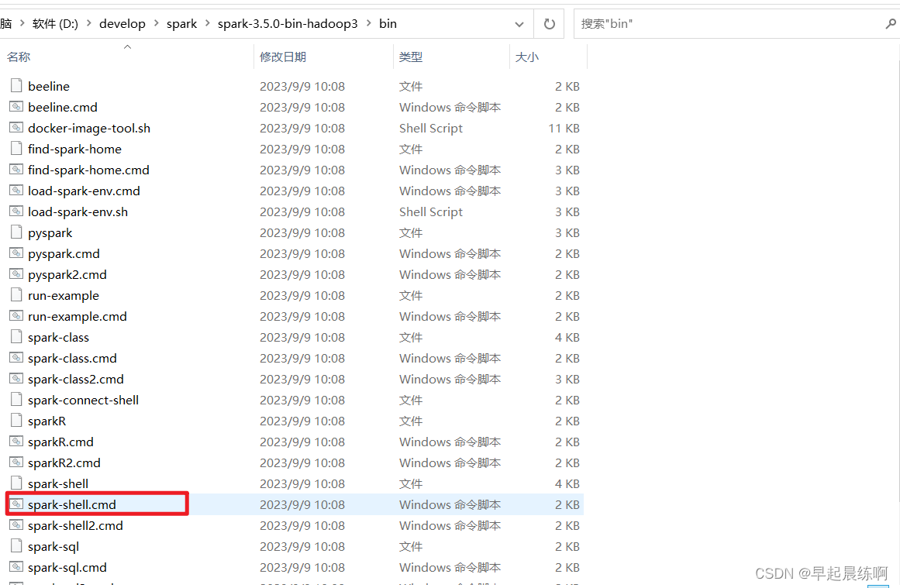
Task: Navigate to develop folder in breadcrumb
Action: pos(122,23)
